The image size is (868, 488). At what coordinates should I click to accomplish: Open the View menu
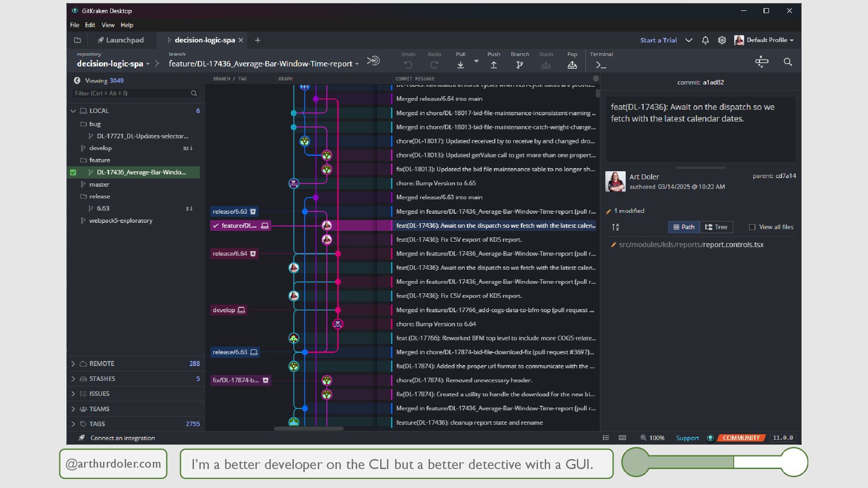(108, 25)
